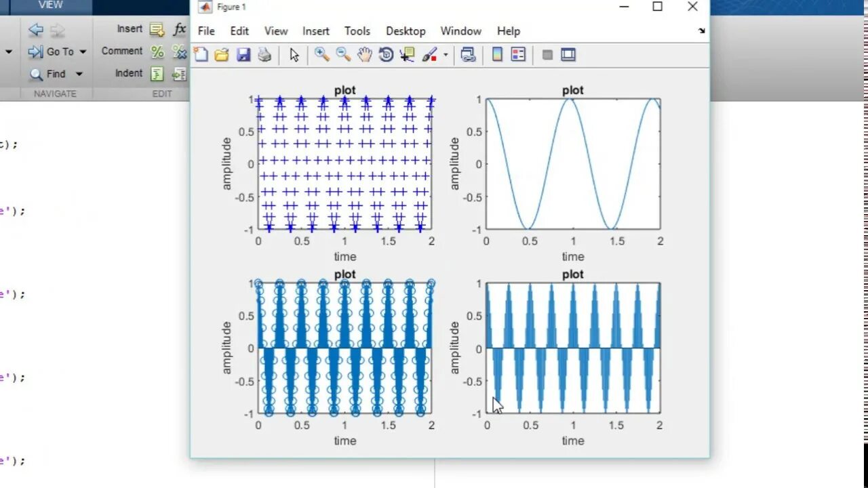Viewport: 868px width, 488px height.
Task: Open the Tools menu in Figure 1
Action: (x=357, y=31)
